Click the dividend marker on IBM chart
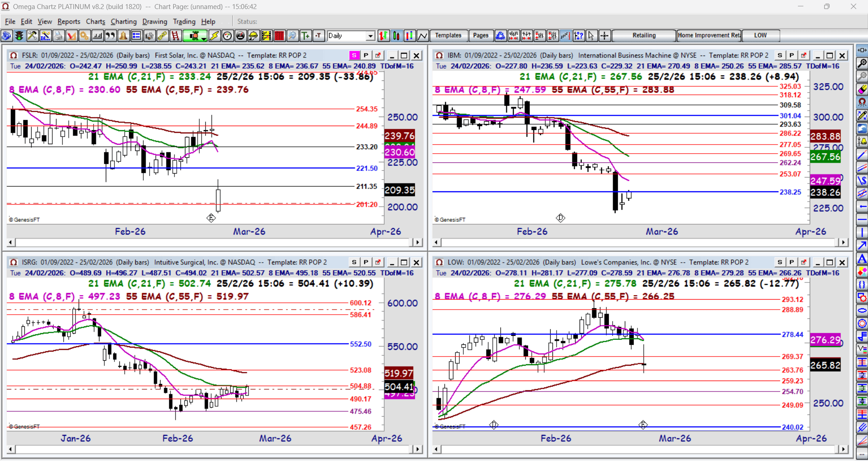This screenshot has width=868, height=461. pyautogui.click(x=561, y=218)
